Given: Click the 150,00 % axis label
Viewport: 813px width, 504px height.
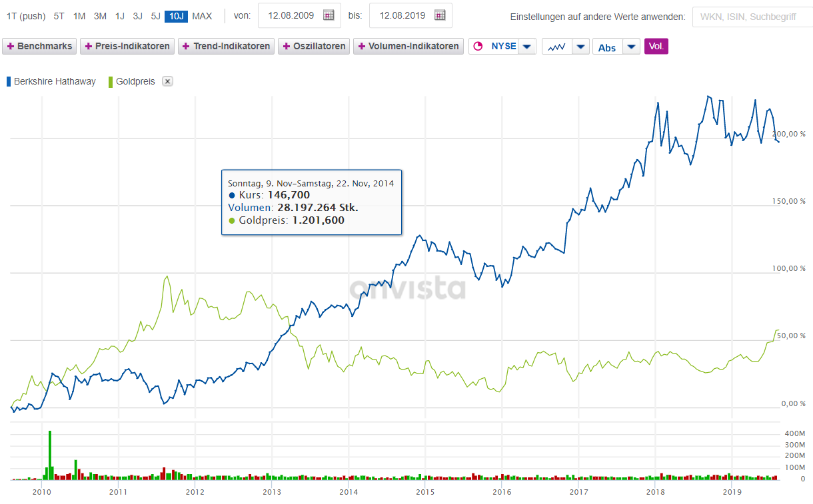Looking at the screenshot, I should (x=788, y=201).
